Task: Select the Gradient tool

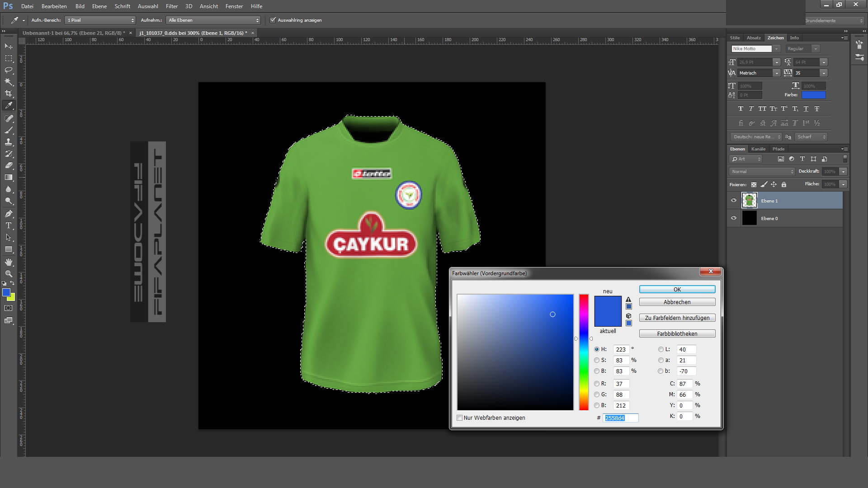Action: (x=9, y=177)
